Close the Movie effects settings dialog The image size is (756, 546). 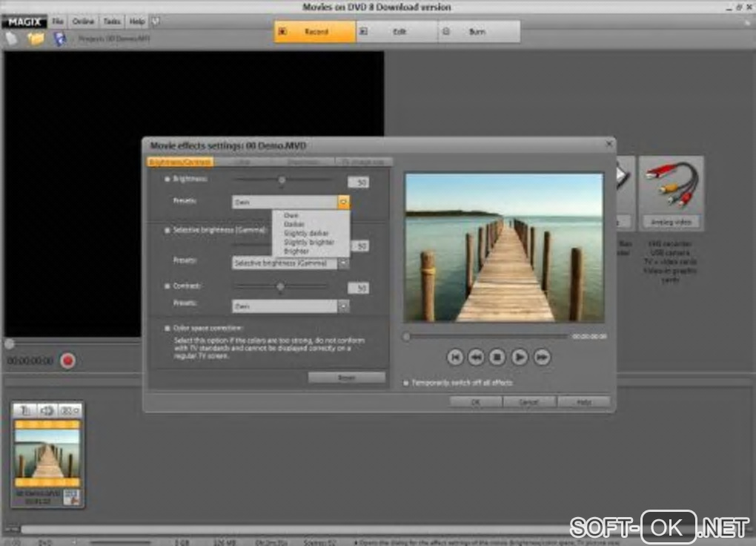[x=609, y=144]
